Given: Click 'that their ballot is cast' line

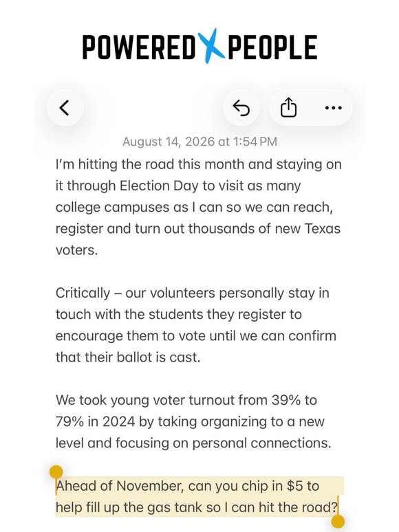Looking at the screenshot, I should click(128, 357).
